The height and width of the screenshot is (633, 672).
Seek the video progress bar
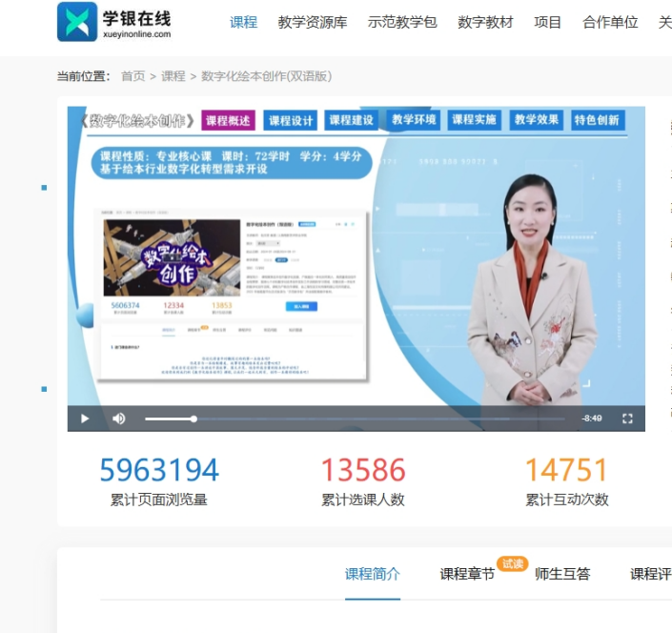point(362,419)
